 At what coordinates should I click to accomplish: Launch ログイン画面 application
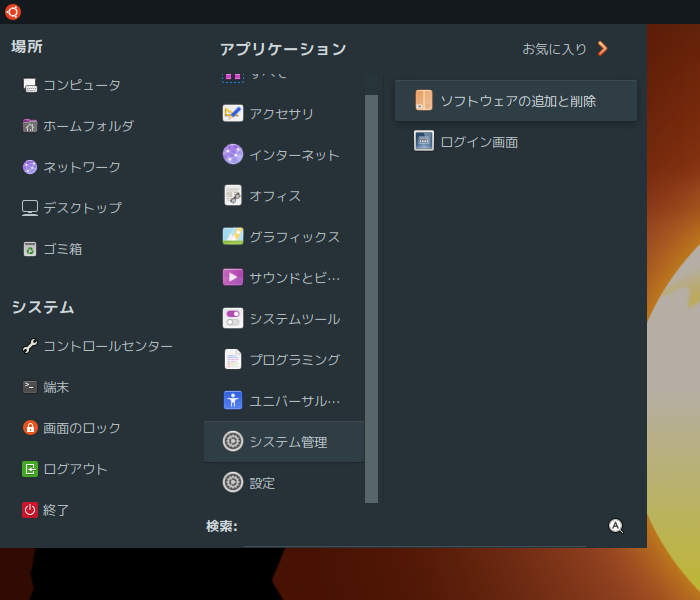(x=516, y=142)
